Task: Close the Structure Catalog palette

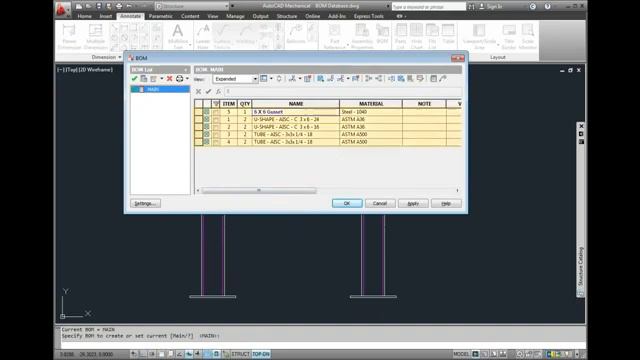Action: click(x=581, y=126)
